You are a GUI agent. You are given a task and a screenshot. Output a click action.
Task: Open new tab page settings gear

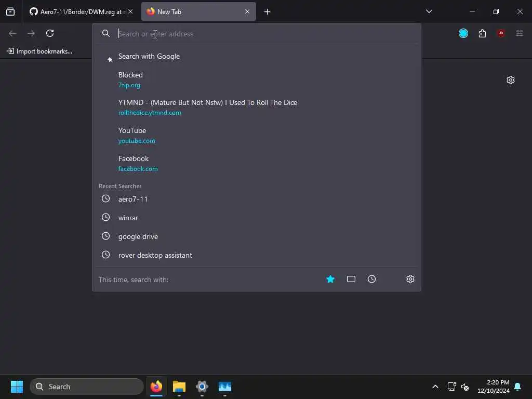(511, 80)
